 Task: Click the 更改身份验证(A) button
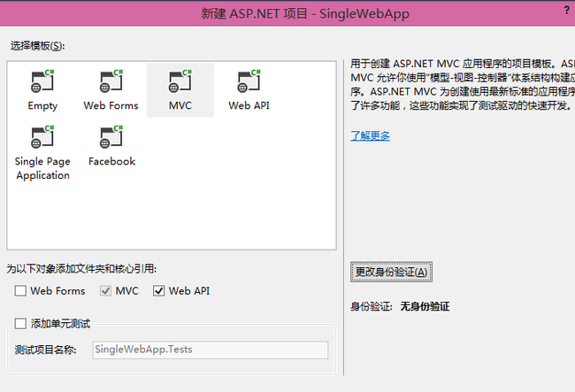click(x=391, y=272)
